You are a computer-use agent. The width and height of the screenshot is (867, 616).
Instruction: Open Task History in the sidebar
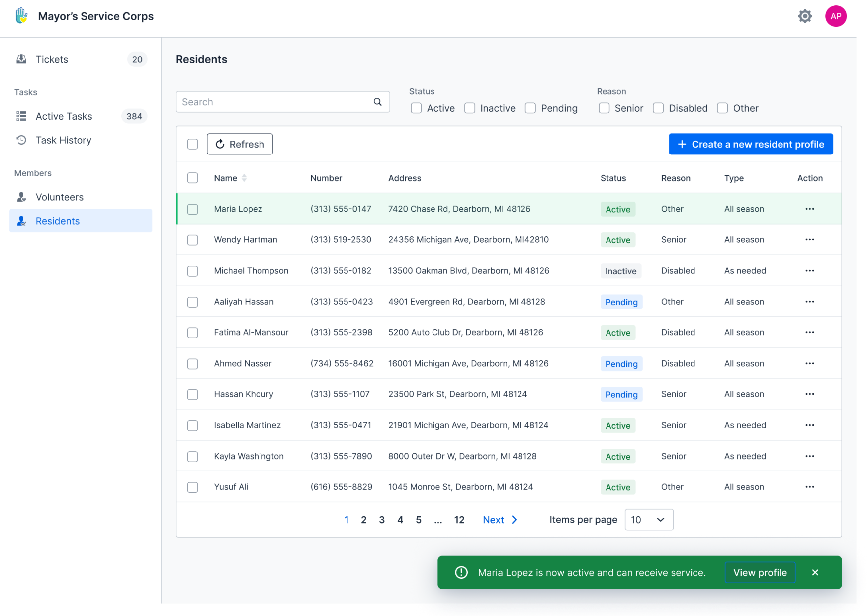point(81,140)
